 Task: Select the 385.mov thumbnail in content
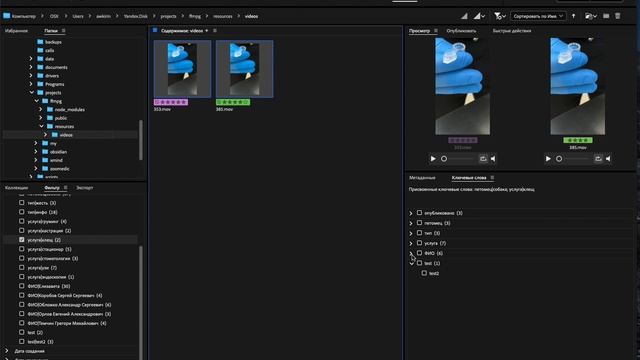point(244,69)
